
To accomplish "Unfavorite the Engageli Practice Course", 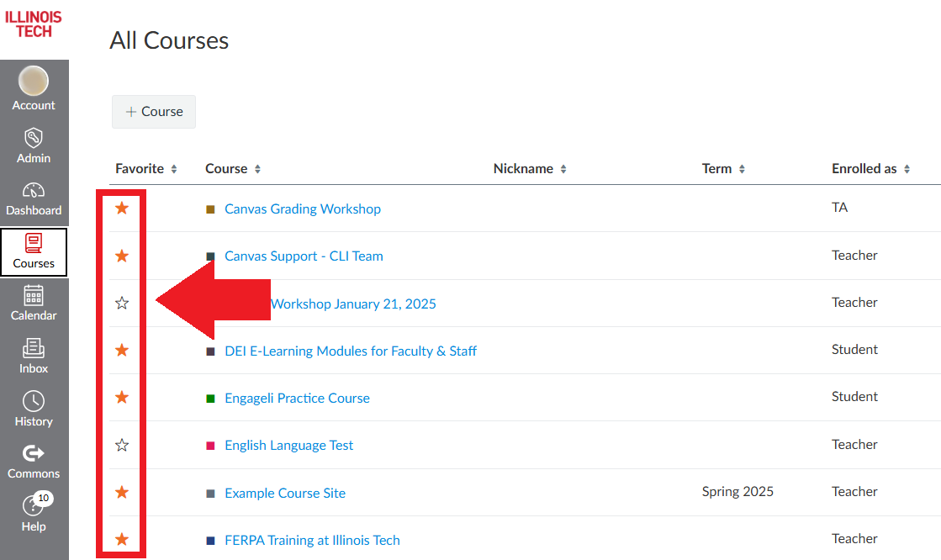I will (x=122, y=396).
